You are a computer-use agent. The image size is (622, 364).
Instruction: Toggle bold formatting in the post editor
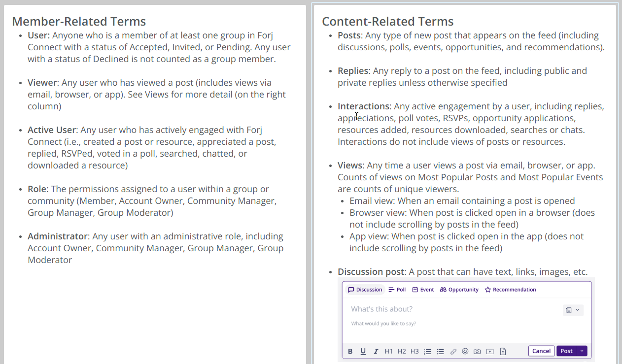(350, 351)
